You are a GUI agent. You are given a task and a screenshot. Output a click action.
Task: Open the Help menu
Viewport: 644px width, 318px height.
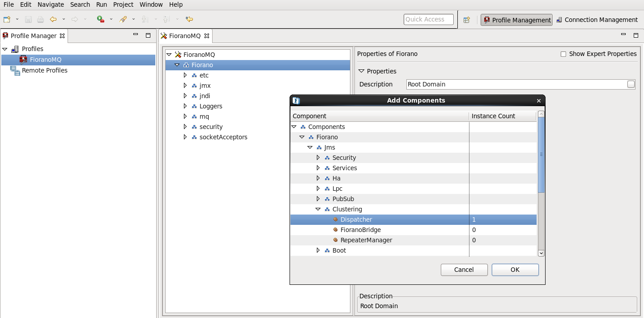[176, 4]
